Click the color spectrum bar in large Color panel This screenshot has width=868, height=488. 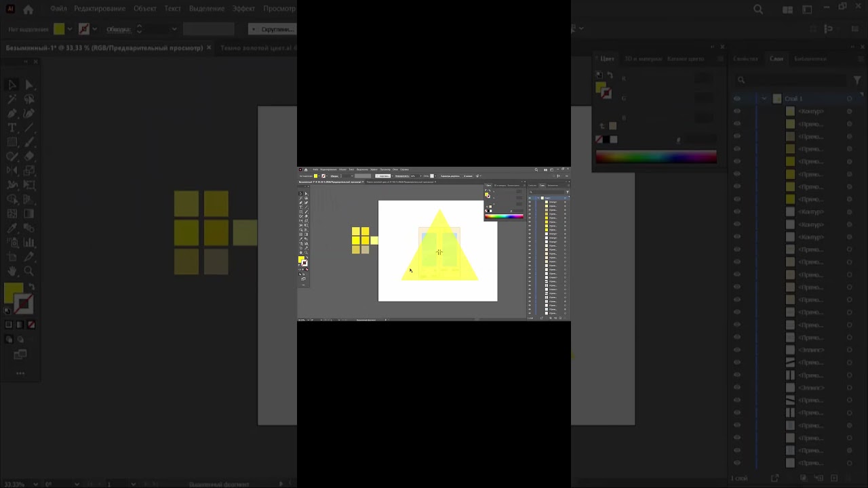[656, 157]
